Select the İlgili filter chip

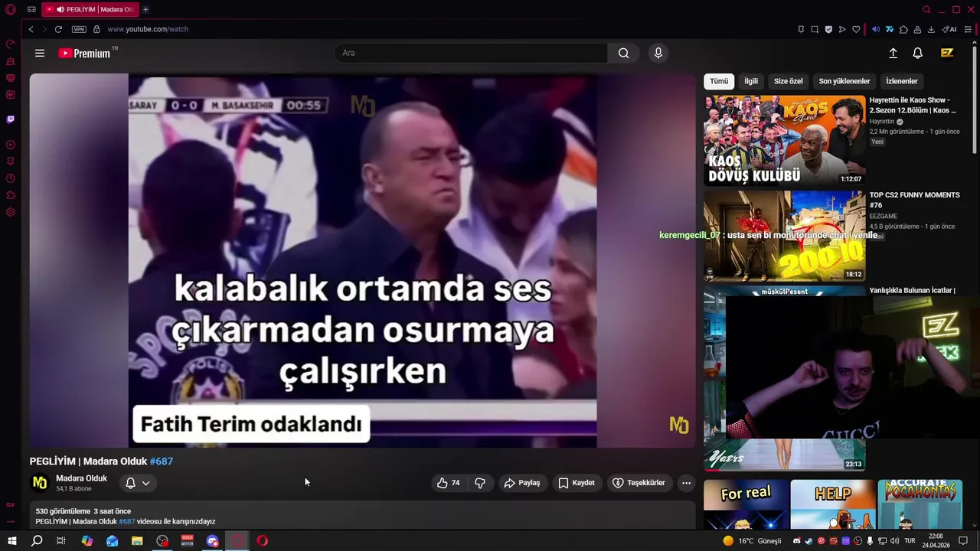[x=751, y=81]
